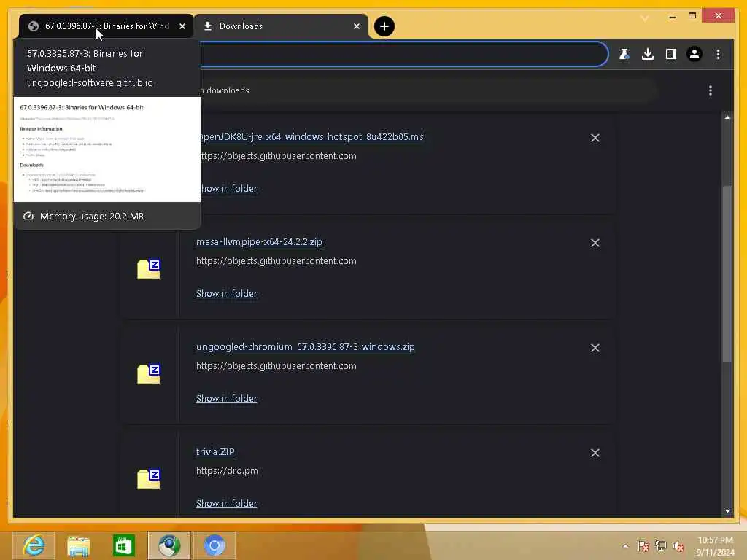The height and width of the screenshot is (560, 747).
Task: Open a new tab with plus button
Action: 384,26
